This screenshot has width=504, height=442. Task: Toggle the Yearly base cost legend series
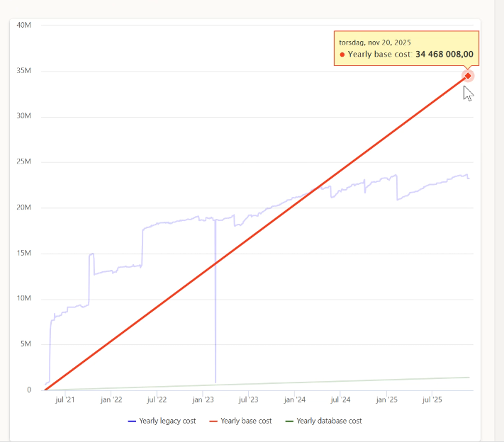click(245, 421)
